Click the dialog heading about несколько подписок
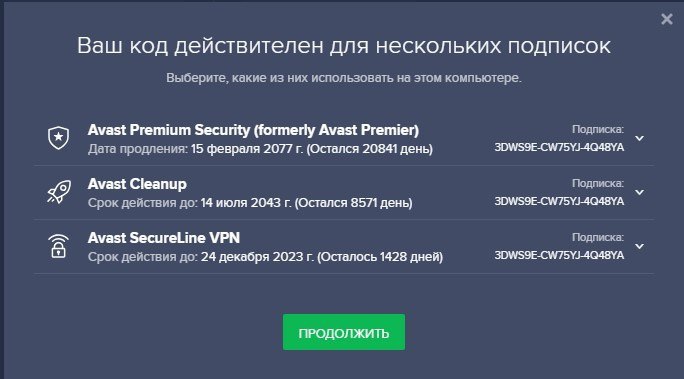The width and height of the screenshot is (684, 379). click(x=344, y=46)
